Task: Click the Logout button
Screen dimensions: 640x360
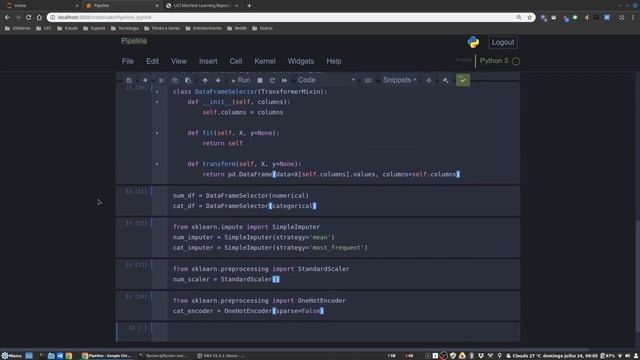Action: pyautogui.click(x=503, y=42)
